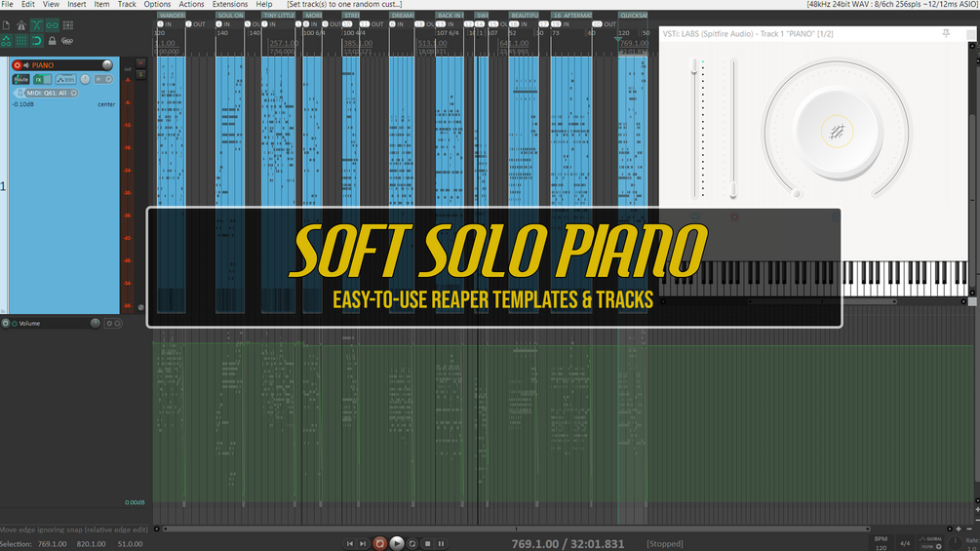Click the transport Stop button

pyautogui.click(x=427, y=543)
